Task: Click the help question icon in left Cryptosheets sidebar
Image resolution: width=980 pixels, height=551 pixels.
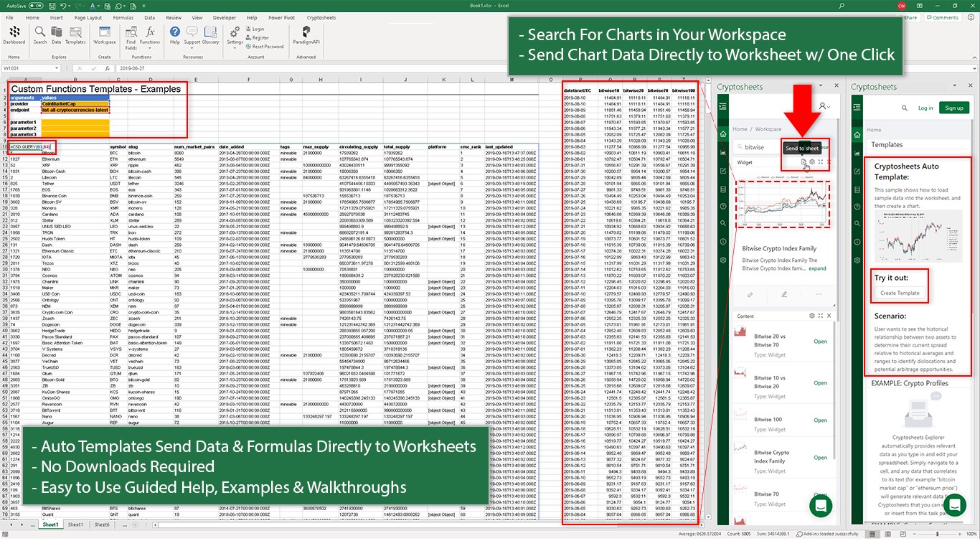Action: (x=724, y=206)
